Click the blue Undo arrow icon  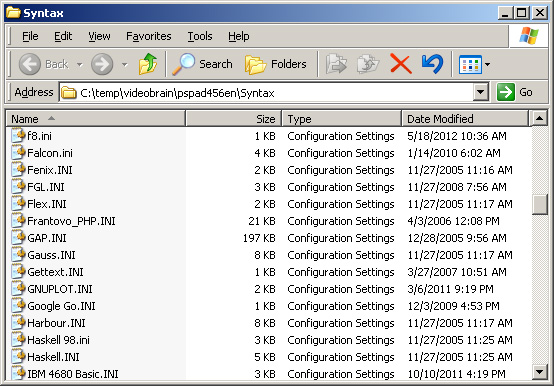432,64
